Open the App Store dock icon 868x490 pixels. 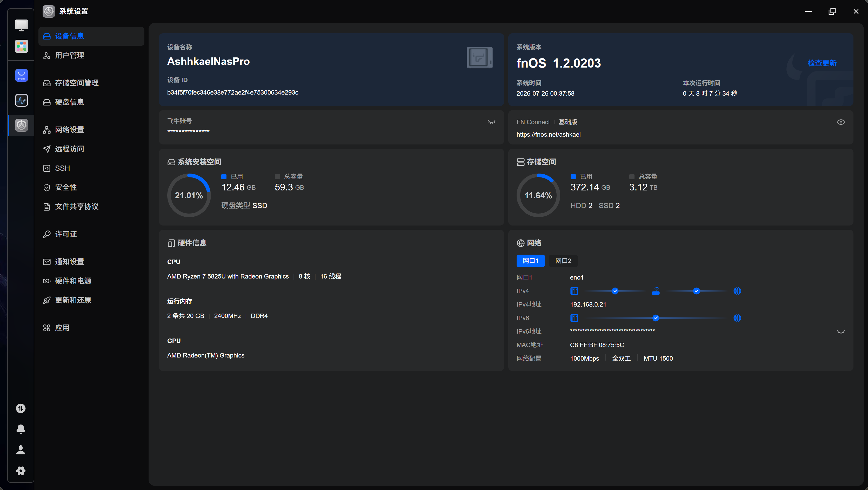(x=21, y=75)
